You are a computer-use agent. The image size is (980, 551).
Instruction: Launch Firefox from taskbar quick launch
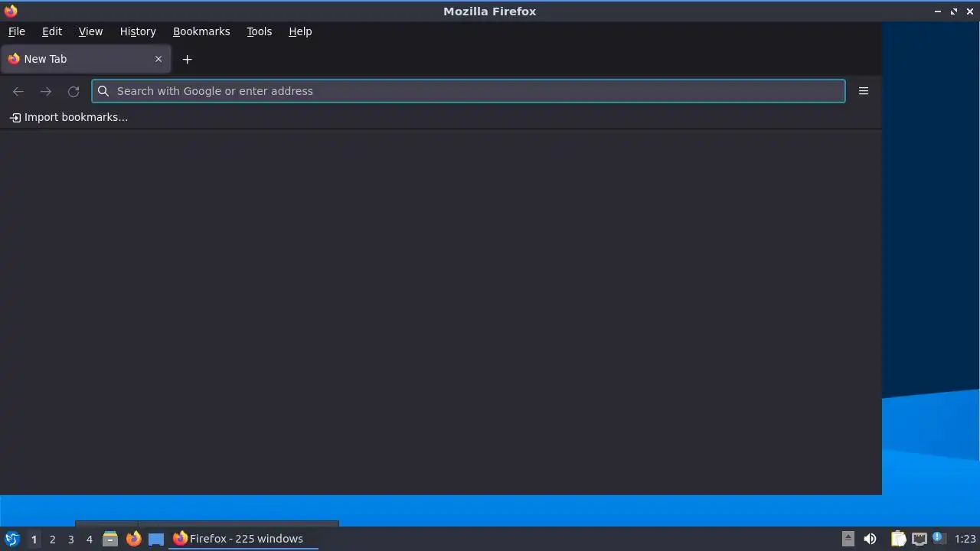tap(133, 539)
